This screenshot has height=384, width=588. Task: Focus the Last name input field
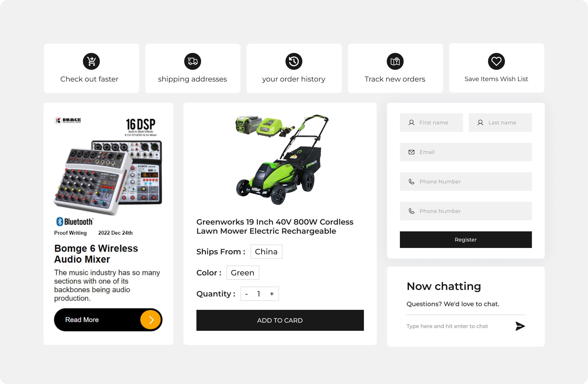[500, 123]
